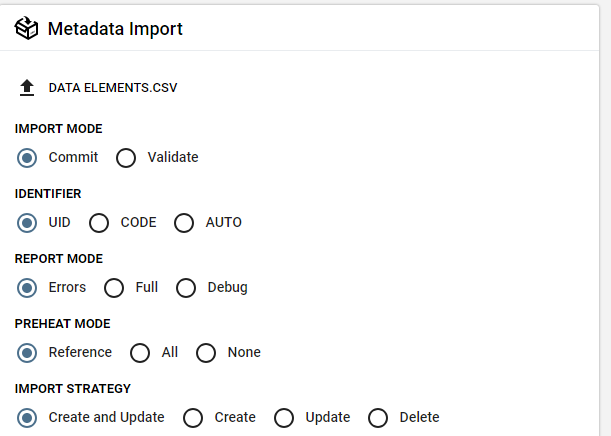Select Create import strategy
Image resolution: width=611 pixels, height=436 pixels.
[x=193, y=418]
